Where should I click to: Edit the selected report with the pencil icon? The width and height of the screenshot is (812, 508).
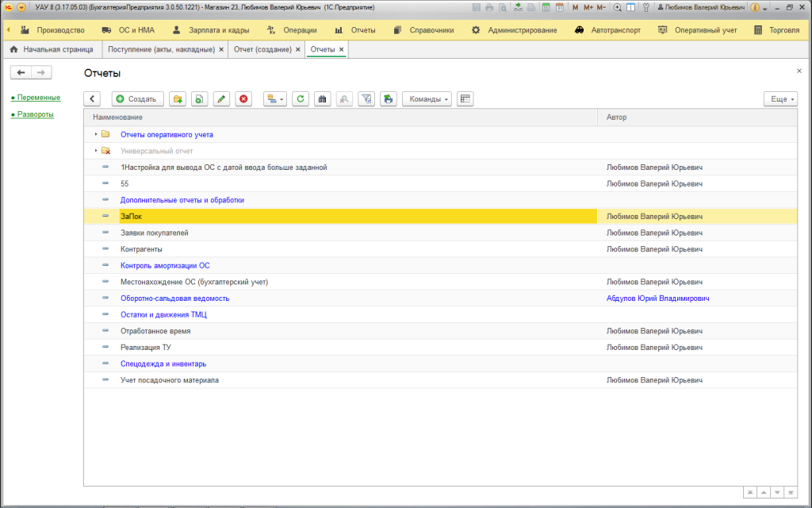[222, 99]
